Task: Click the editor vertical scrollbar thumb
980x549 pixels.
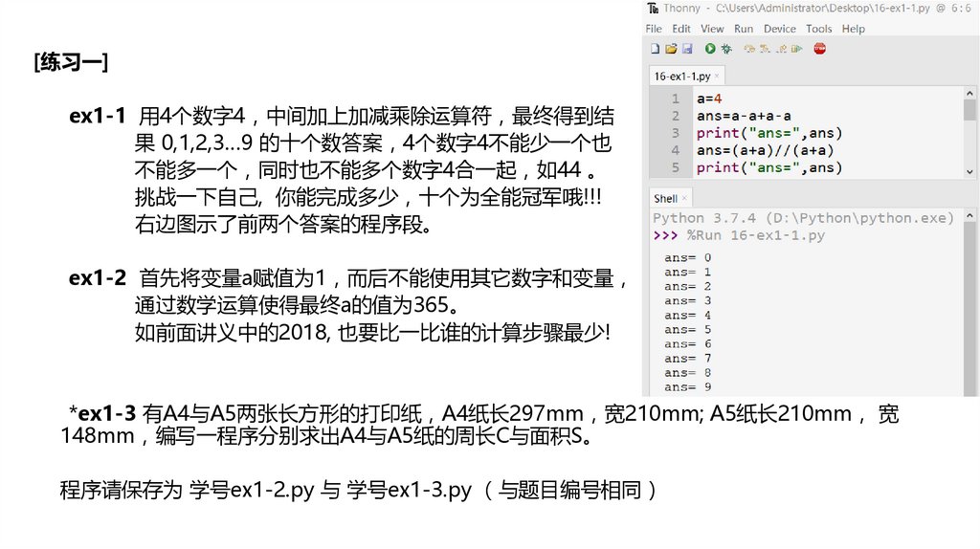Action: [969, 109]
